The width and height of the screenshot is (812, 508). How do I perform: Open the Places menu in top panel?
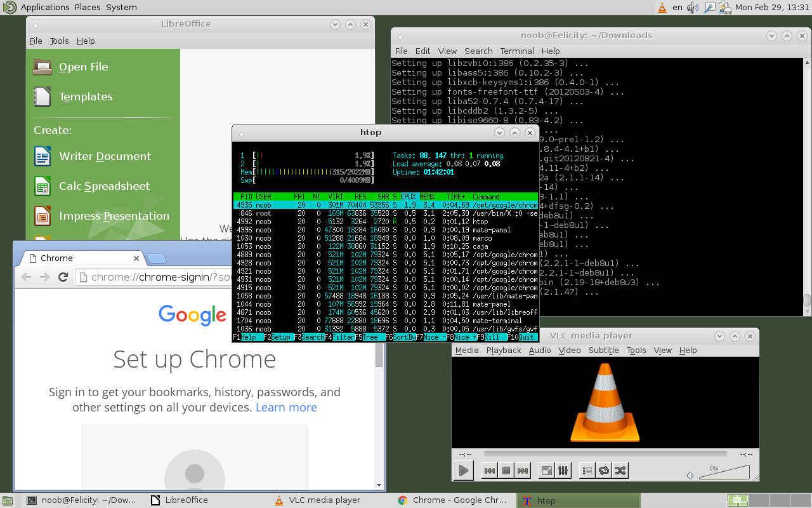coord(88,8)
